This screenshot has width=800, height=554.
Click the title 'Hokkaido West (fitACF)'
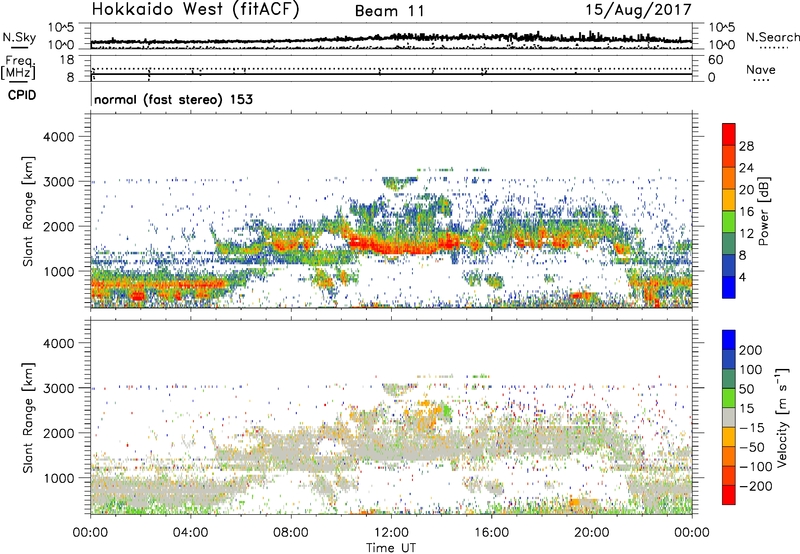(x=195, y=9)
